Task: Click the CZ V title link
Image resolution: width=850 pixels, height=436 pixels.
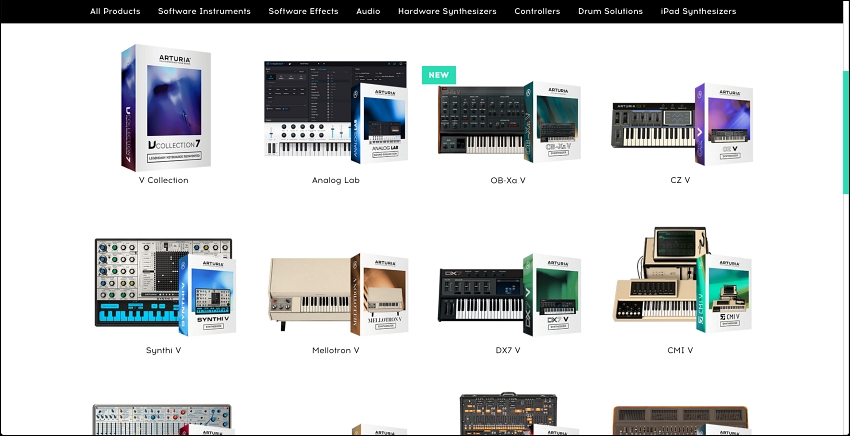Action: click(680, 180)
